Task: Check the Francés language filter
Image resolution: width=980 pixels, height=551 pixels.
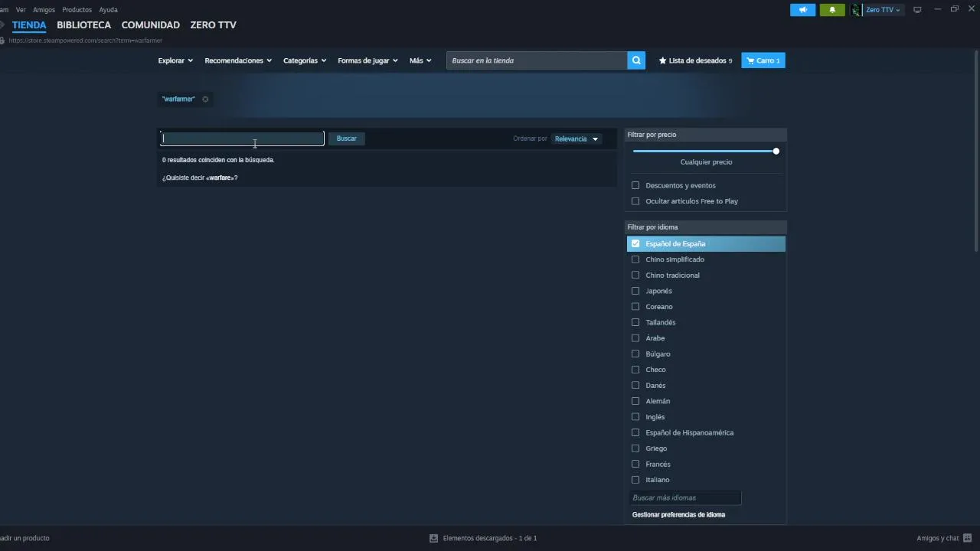Action: click(x=635, y=465)
